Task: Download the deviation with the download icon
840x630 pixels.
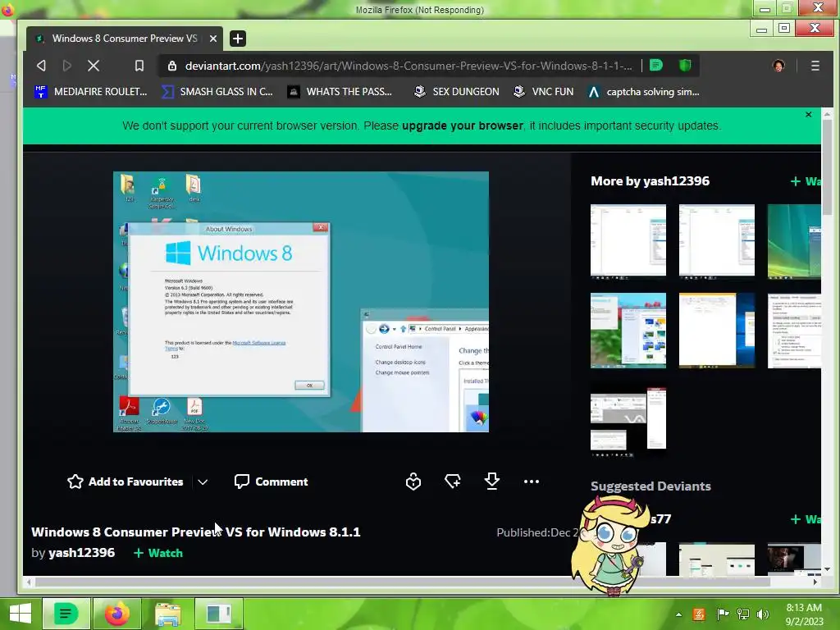Action: pos(492,481)
